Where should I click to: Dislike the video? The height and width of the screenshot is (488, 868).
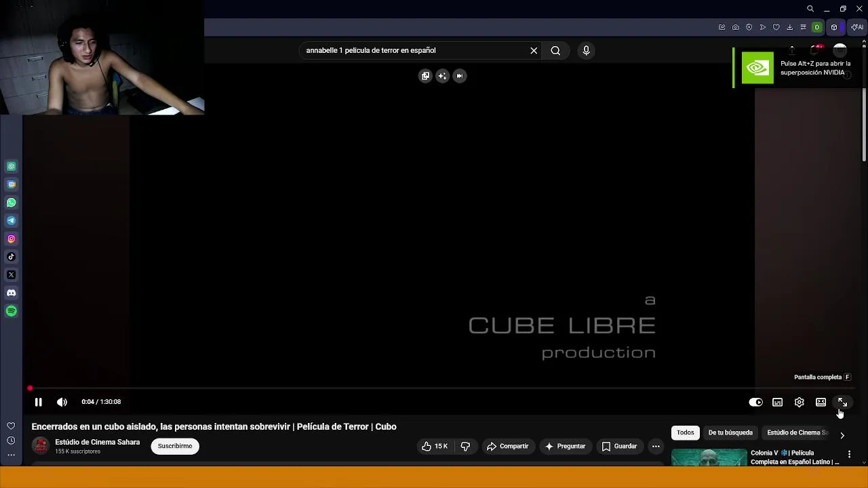465,446
